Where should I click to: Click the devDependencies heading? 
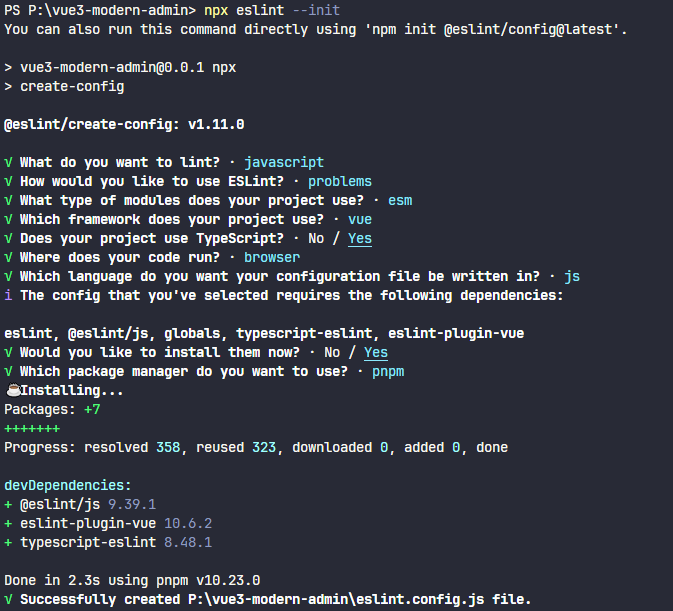pos(64,485)
